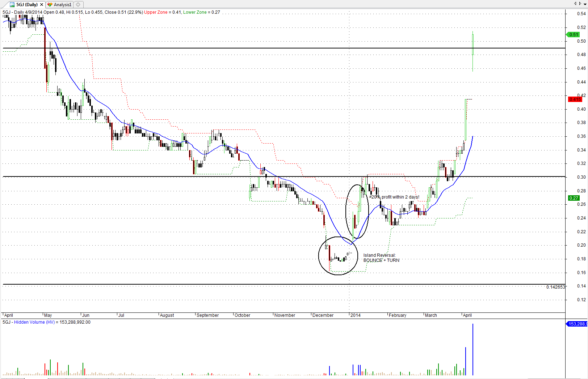Click the Analysis1 tab icon
This screenshot has width=588, height=379.
point(50,5)
